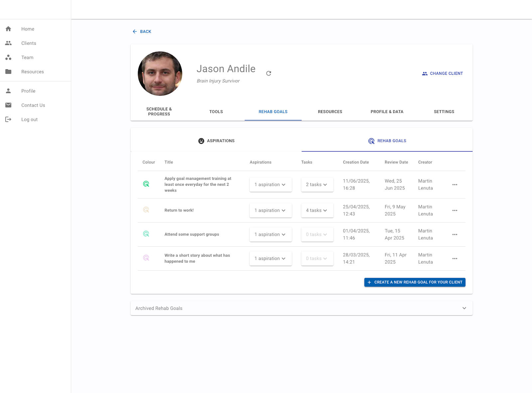Open Clients in the sidebar
The width and height of the screenshot is (532, 393).
(x=35, y=43)
